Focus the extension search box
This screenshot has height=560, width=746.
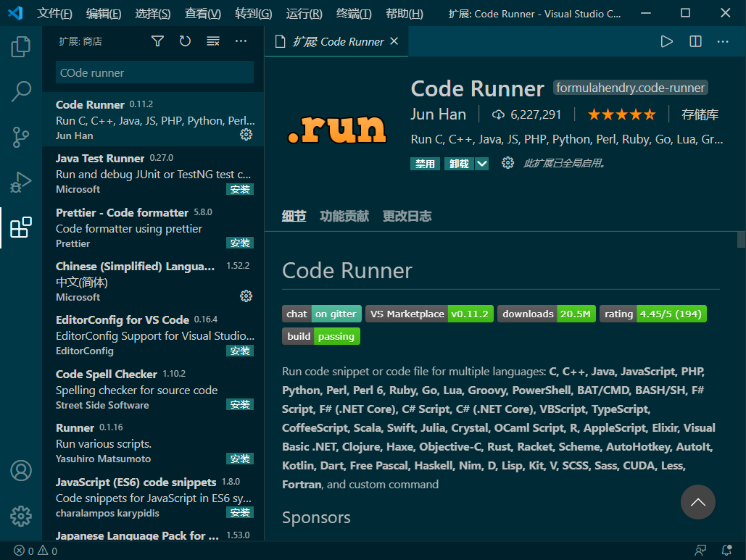pos(154,72)
